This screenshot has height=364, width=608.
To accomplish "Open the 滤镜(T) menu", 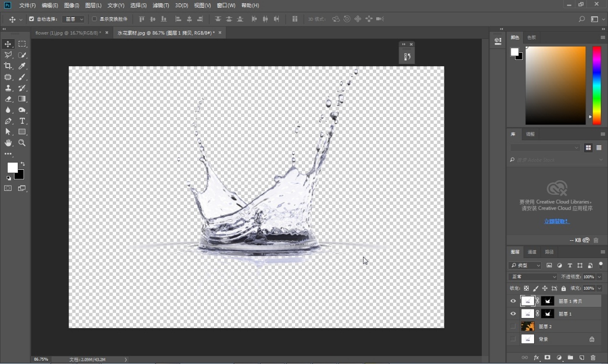I will tap(161, 5).
